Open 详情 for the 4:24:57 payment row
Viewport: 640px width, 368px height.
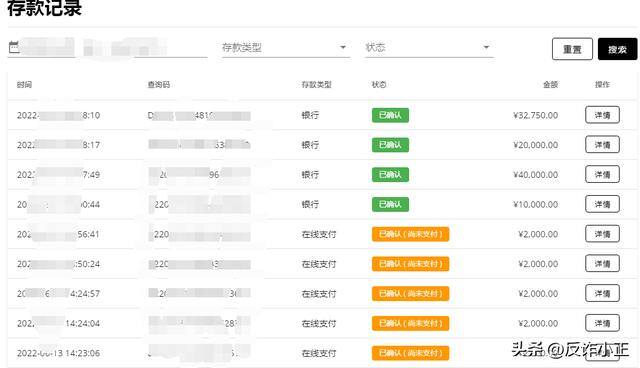[x=602, y=293]
